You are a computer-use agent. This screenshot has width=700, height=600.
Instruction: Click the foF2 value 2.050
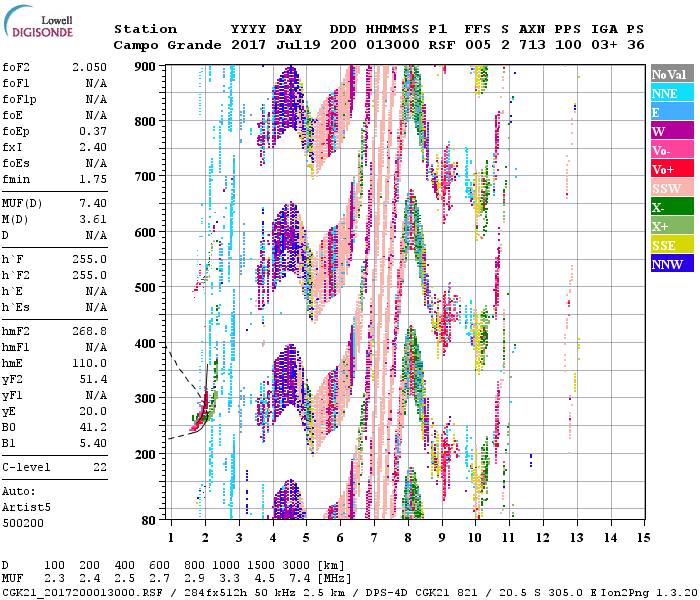click(x=88, y=66)
